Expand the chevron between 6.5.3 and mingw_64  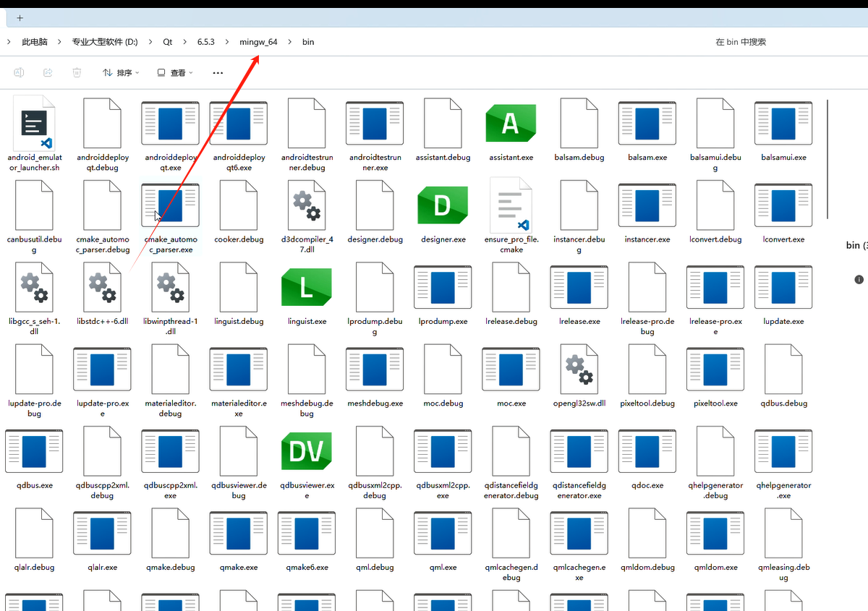click(227, 42)
